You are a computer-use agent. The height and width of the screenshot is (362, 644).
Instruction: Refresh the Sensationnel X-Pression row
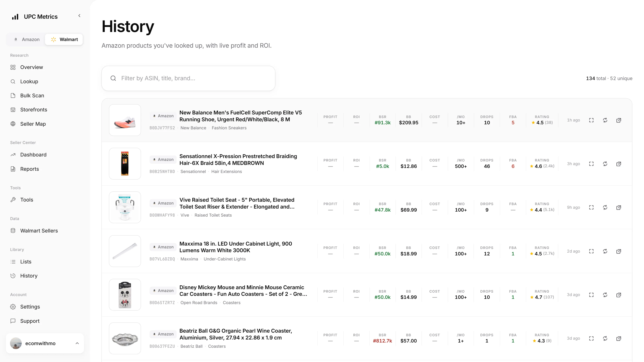(605, 164)
